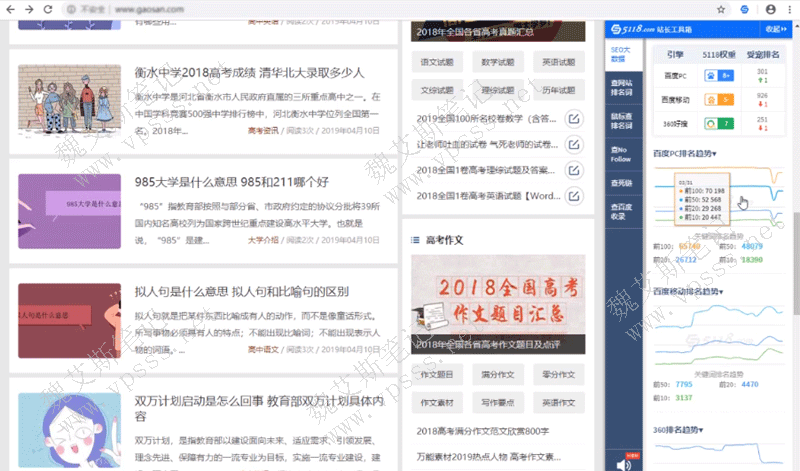
Task: Bookmark this page with the star icon
Action: pyautogui.click(x=721, y=9)
